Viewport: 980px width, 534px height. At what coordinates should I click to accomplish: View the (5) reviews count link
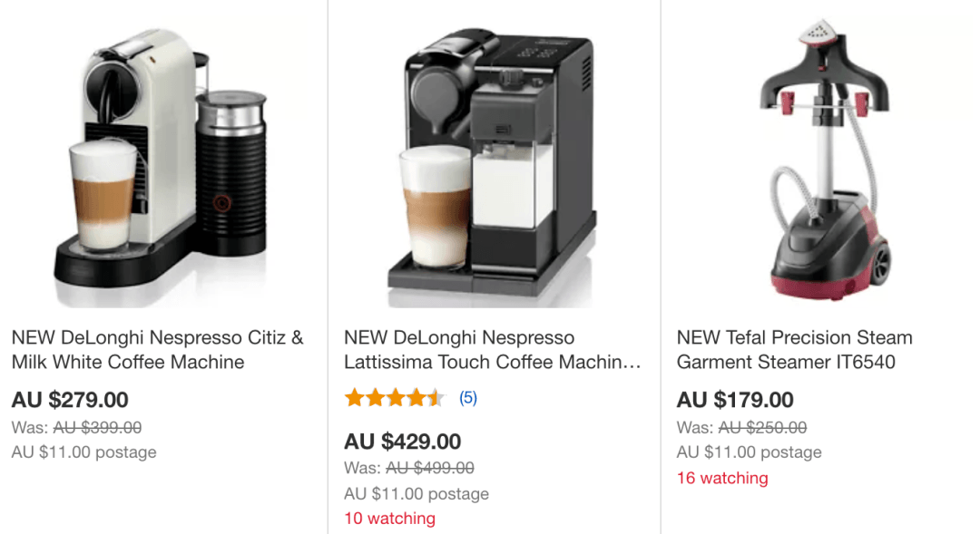[x=468, y=398]
